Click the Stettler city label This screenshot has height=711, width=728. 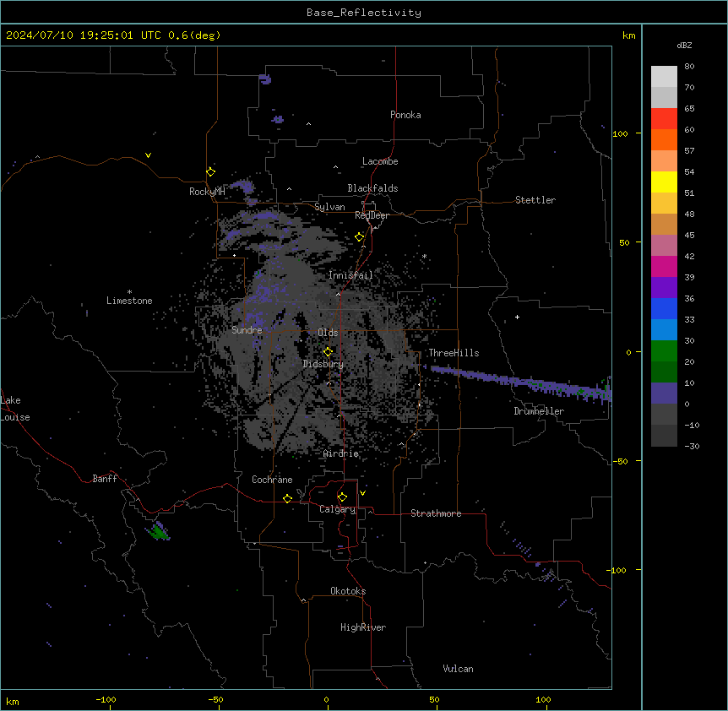coord(535,200)
